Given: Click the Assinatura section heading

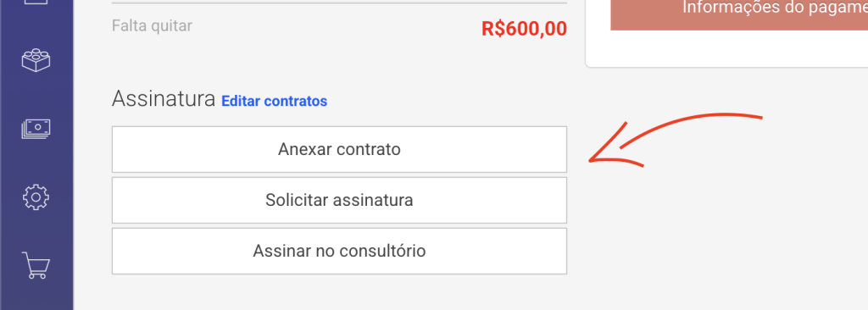Looking at the screenshot, I should tap(164, 99).
